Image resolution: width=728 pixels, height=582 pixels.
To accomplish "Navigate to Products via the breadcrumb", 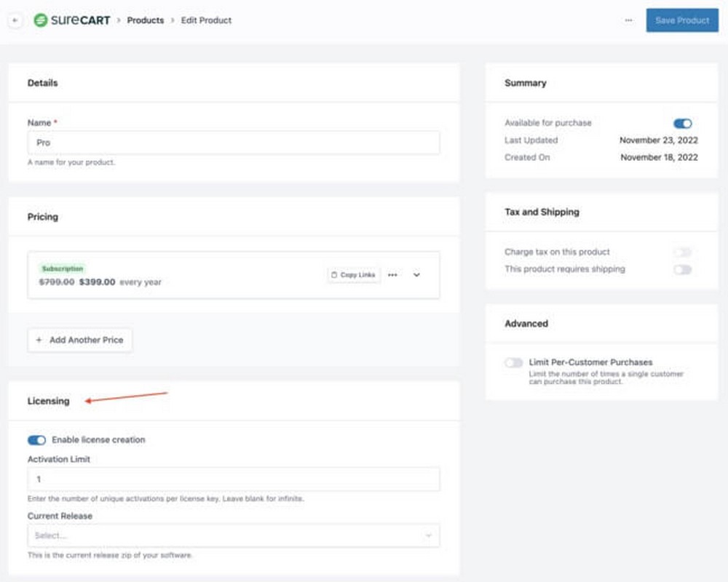I will point(145,20).
